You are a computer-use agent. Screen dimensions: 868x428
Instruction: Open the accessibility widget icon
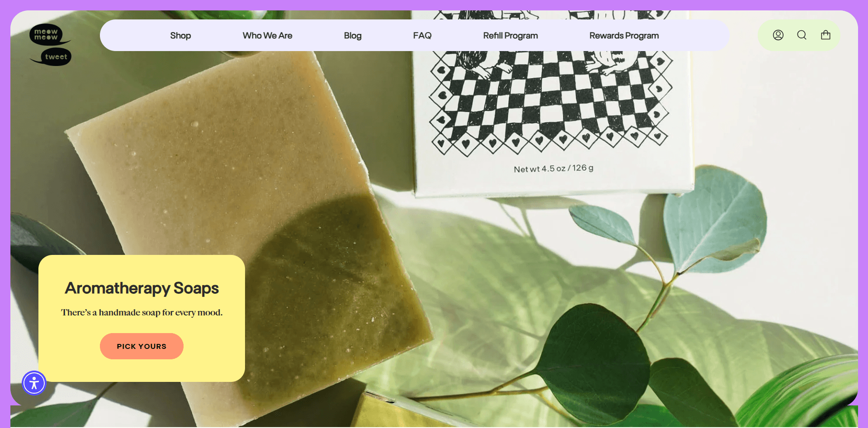[34, 383]
